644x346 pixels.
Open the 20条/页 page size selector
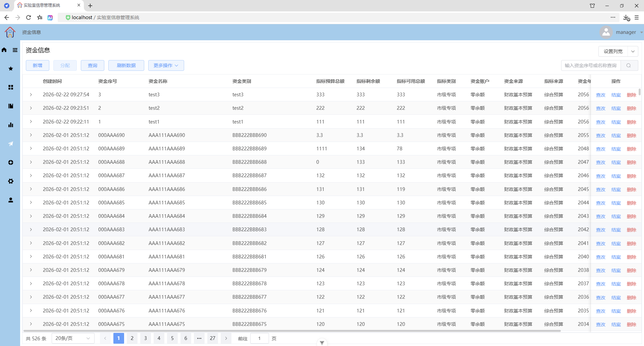[73, 338]
